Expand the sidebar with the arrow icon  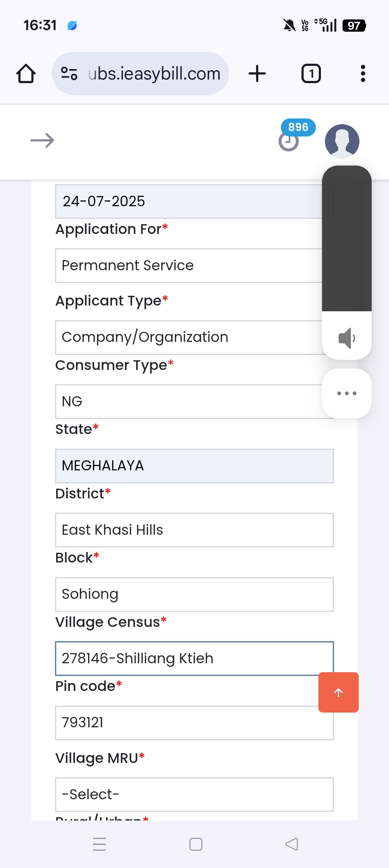(42, 140)
